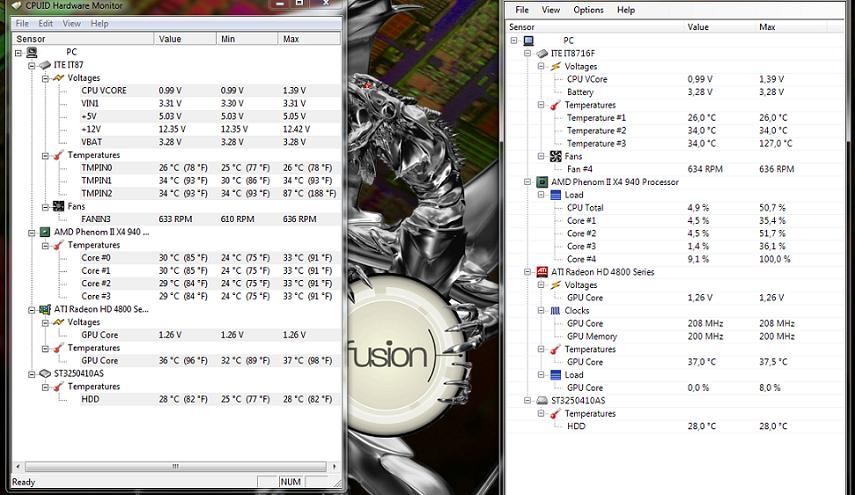Click ATI Radeon HD 4800 Series icon, right

point(542,272)
